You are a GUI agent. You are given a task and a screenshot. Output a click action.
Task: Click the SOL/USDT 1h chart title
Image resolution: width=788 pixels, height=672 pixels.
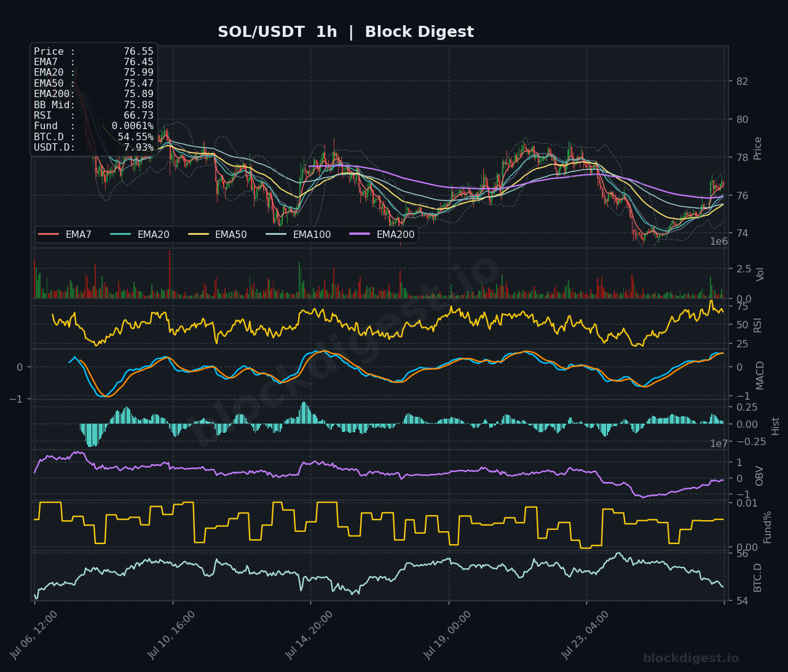tap(345, 32)
